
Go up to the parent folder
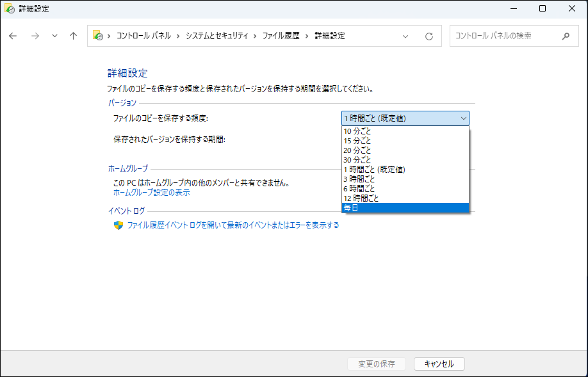[72, 36]
